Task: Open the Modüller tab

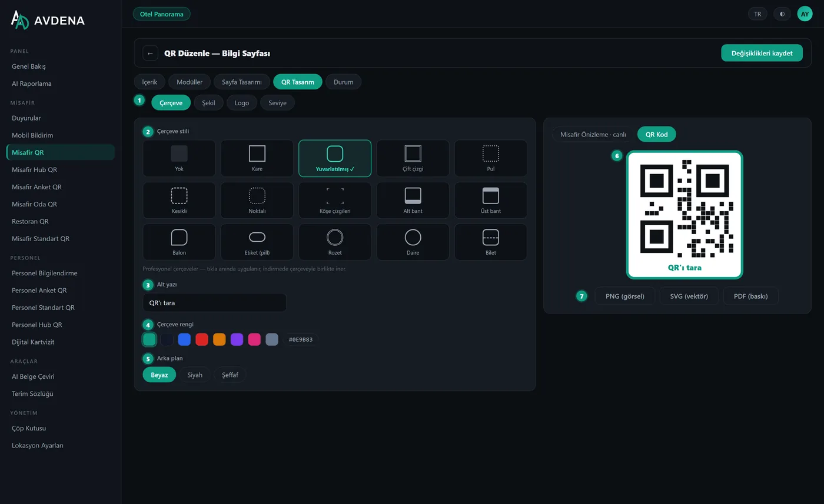Action: (x=190, y=82)
